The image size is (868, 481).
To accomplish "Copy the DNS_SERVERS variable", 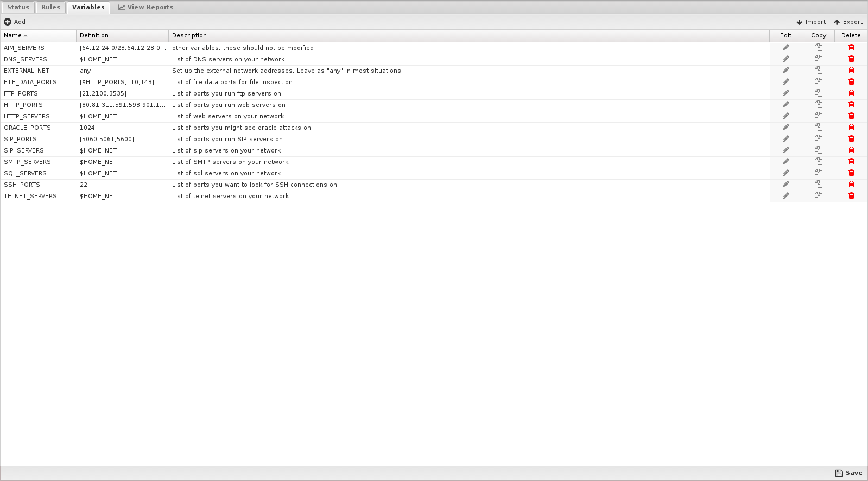I will click(818, 59).
